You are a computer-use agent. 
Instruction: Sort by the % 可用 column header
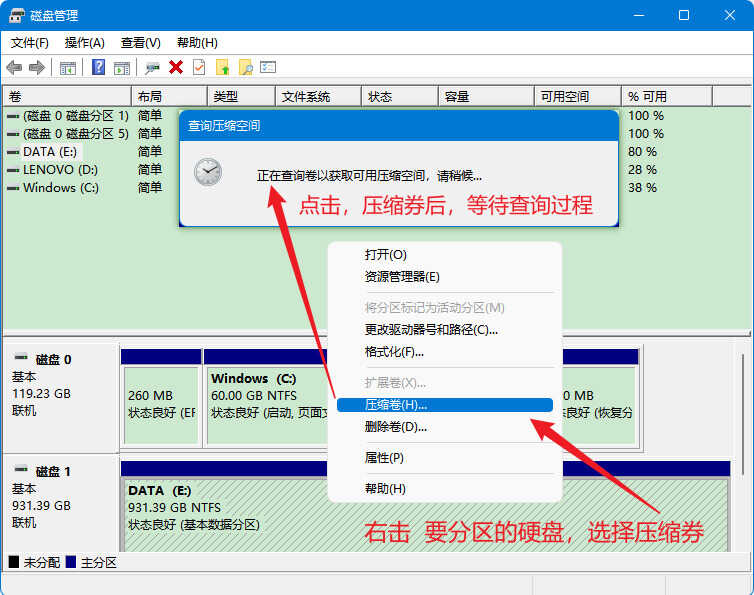tap(666, 97)
